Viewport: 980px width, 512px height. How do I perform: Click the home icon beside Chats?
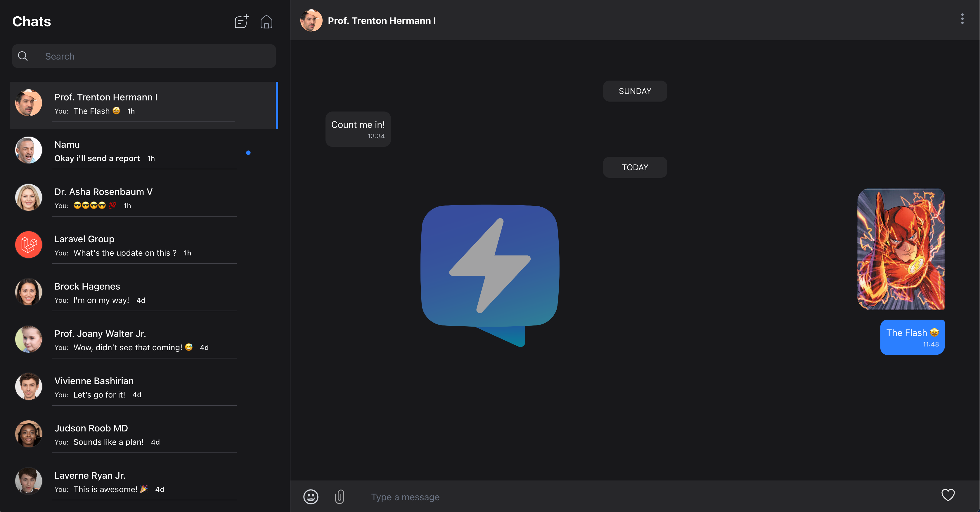tap(266, 22)
